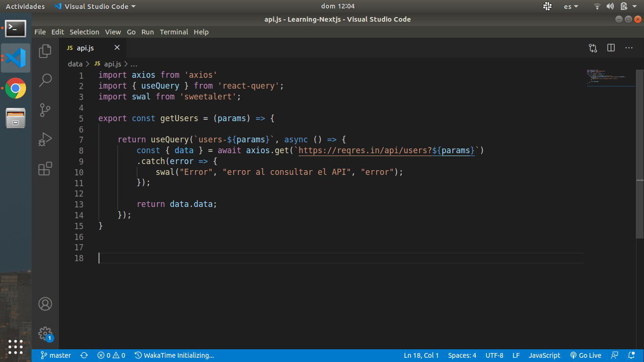
Task: Change indentation via Spaces: 4
Action: point(462,355)
